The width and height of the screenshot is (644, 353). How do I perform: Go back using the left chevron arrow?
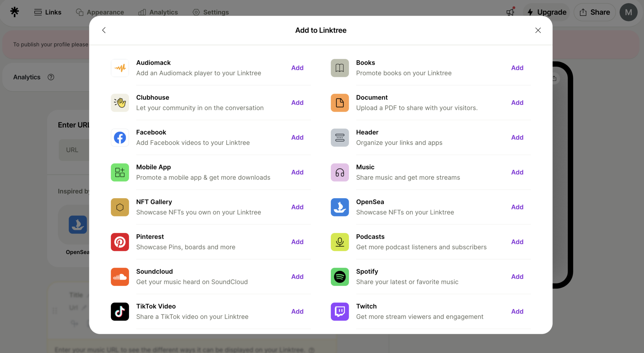tap(104, 30)
